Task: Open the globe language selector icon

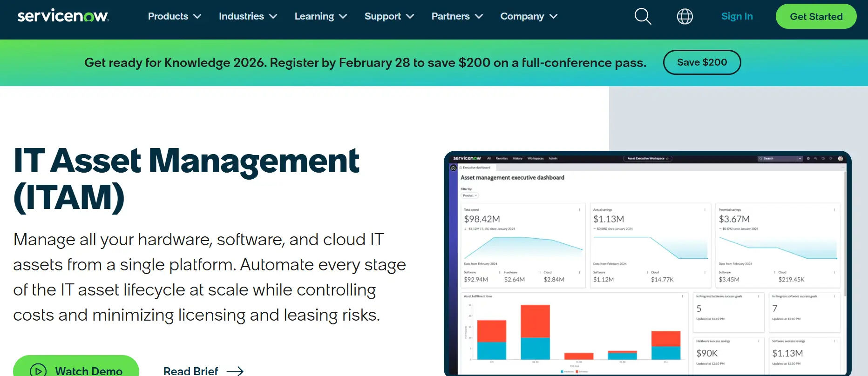Action: tap(685, 16)
